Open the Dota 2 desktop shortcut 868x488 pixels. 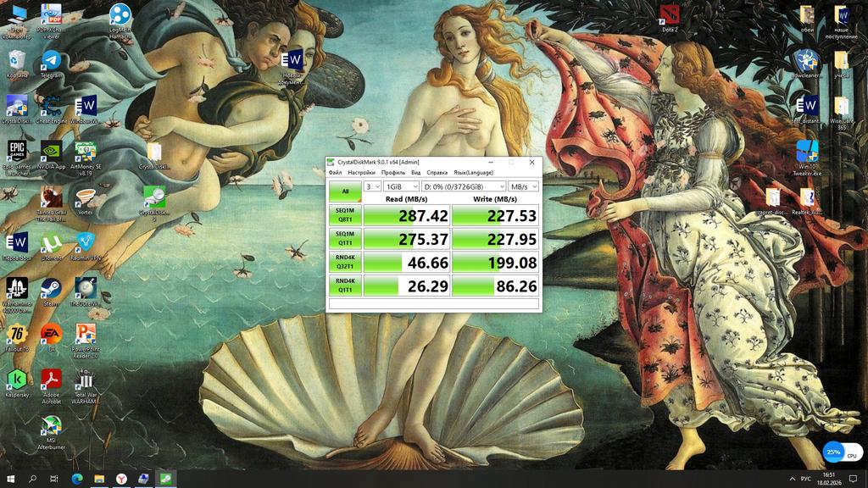[x=670, y=14]
